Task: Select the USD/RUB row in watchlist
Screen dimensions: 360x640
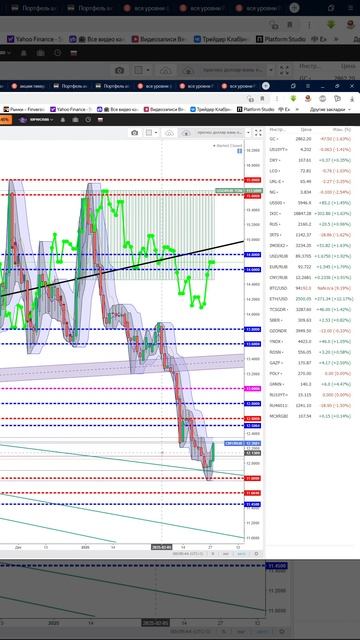Action: 310,256
